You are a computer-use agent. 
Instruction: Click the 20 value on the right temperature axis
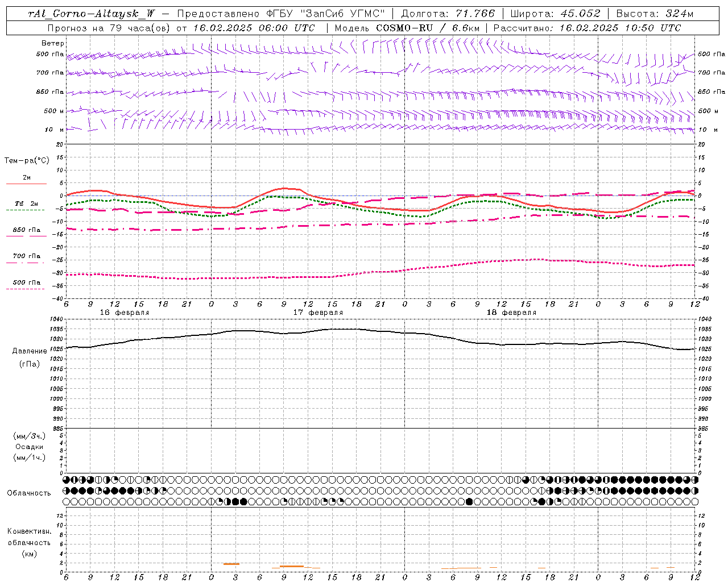click(x=702, y=144)
